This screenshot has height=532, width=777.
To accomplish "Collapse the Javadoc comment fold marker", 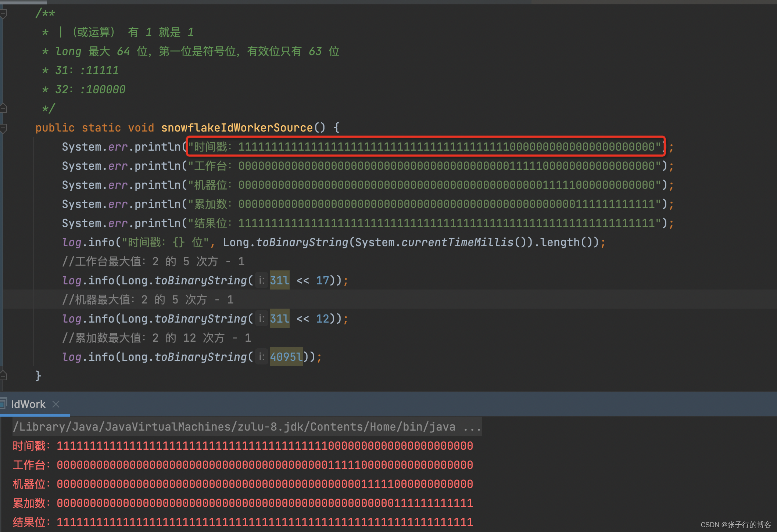I will [3, 14].
